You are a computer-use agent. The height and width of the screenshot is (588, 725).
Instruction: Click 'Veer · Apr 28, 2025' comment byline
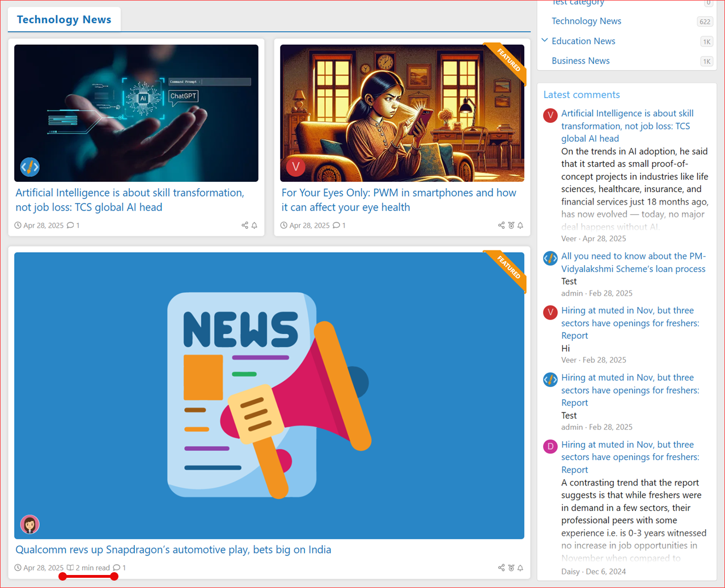pos(593,238)
